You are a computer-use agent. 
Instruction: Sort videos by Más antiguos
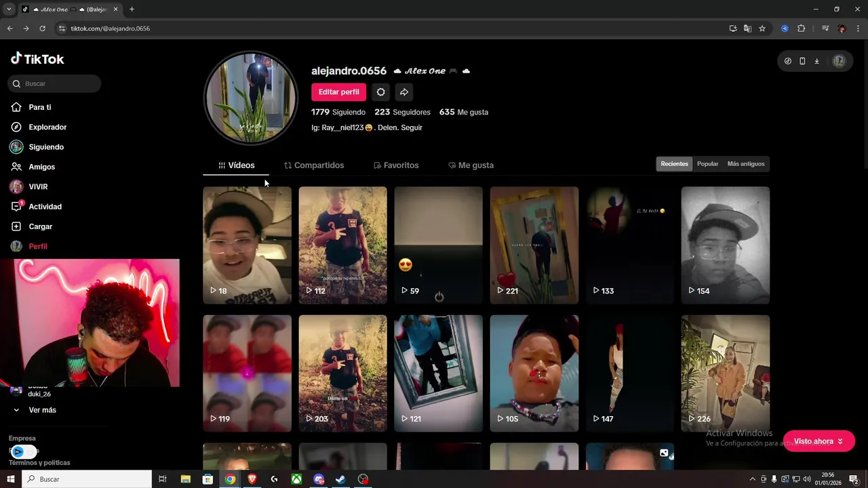pyautogui.click(x=746, y=164)
